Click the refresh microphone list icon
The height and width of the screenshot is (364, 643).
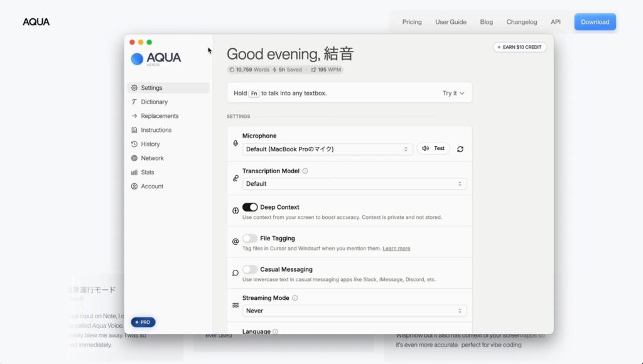click(460, 149)
